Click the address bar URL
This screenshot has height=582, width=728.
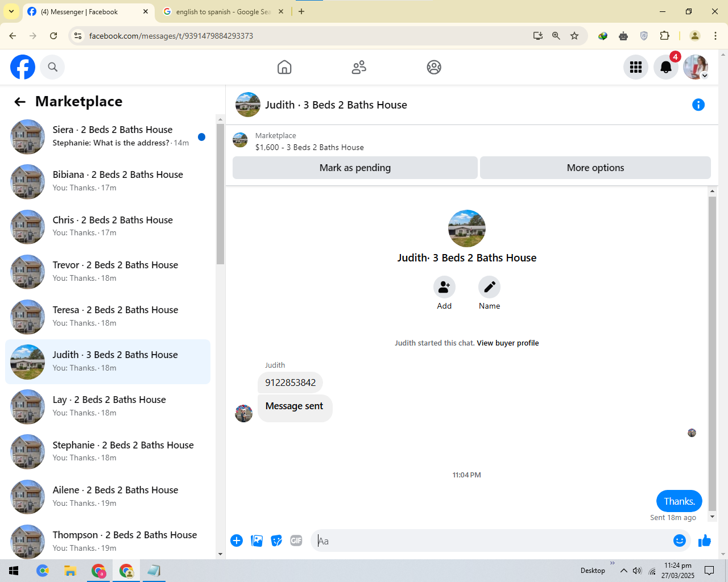171,36
